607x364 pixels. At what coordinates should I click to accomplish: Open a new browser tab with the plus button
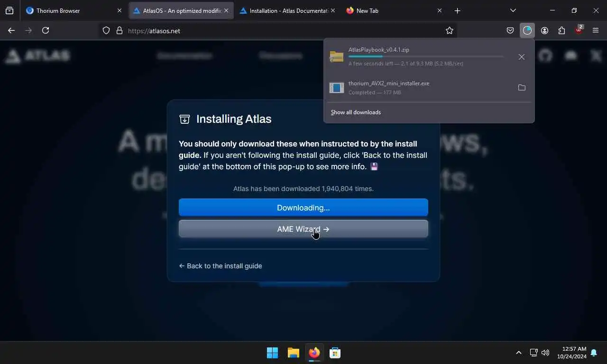457,10
